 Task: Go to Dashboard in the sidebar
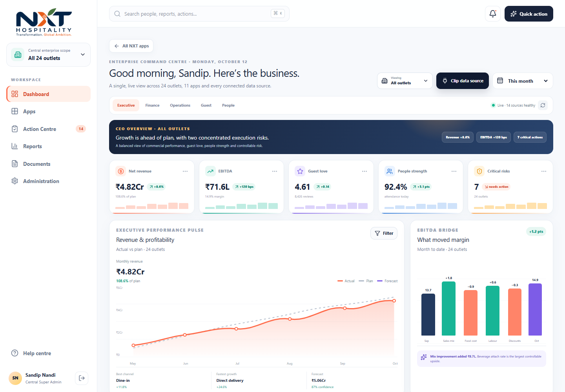[x=48, y=94]
